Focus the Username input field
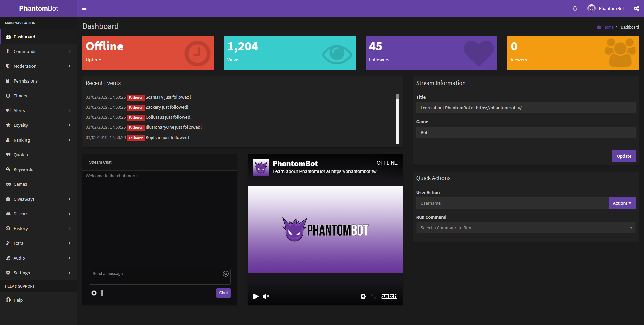Screen dimensions: 644x325 click(513, 203)
